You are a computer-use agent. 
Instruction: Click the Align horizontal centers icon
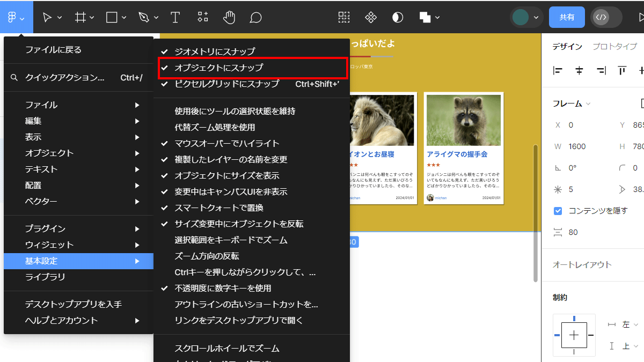(579, 70)
